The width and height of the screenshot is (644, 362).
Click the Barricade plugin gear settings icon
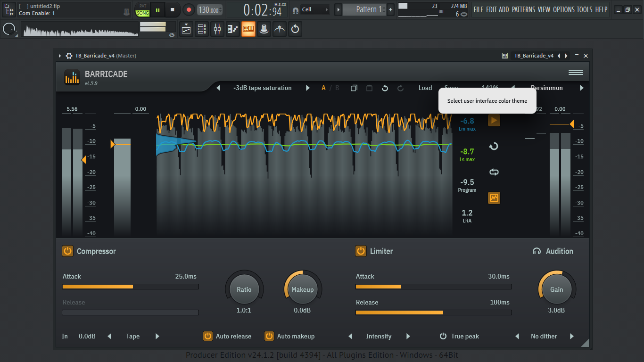point(69,56)
